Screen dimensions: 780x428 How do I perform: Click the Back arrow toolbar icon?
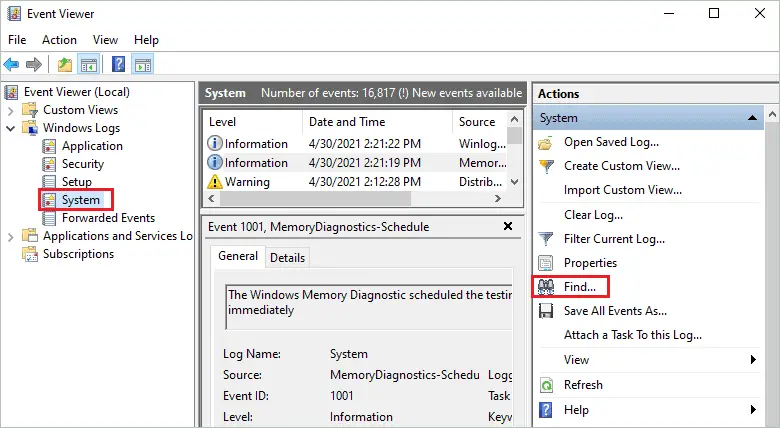pos(11,64)
